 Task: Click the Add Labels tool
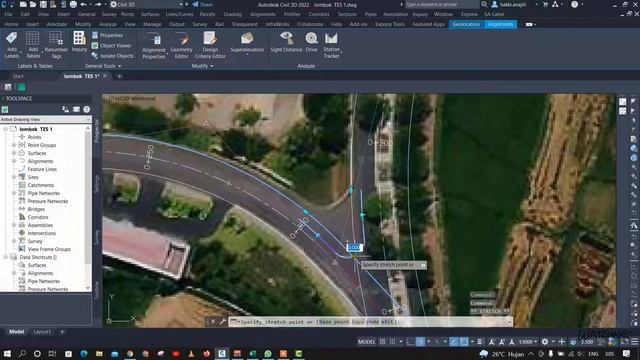(11, 45)
